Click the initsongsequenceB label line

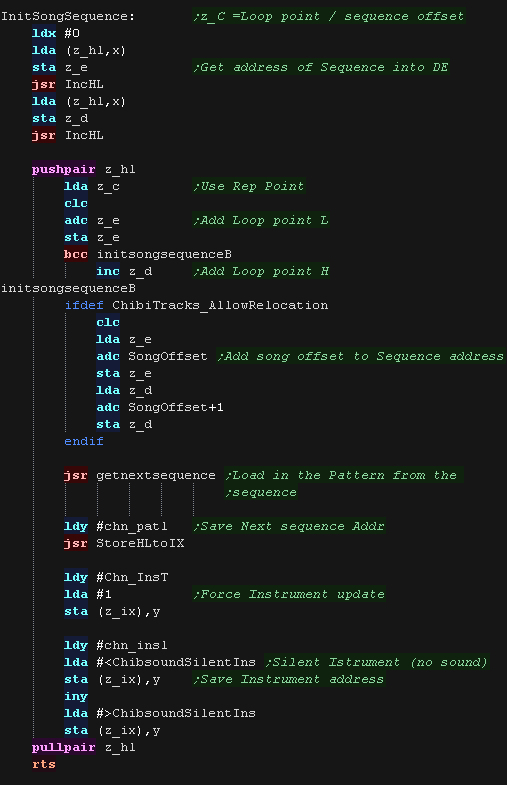coord(68,288)
